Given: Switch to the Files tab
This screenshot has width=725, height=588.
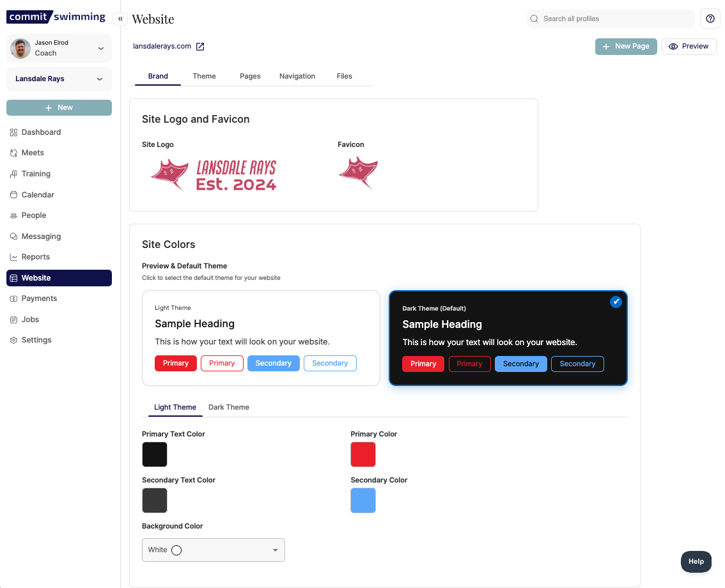Looking at the screenshot, I should tap(344, 76).
